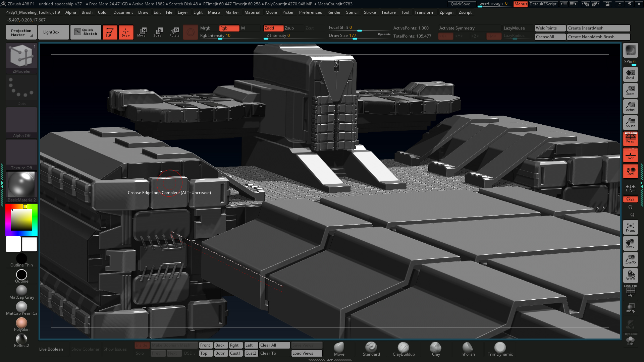The width and height of the screenshot is (644, 362).
Task: Select the Scale tool in top shelf
Action: [158, 32]
